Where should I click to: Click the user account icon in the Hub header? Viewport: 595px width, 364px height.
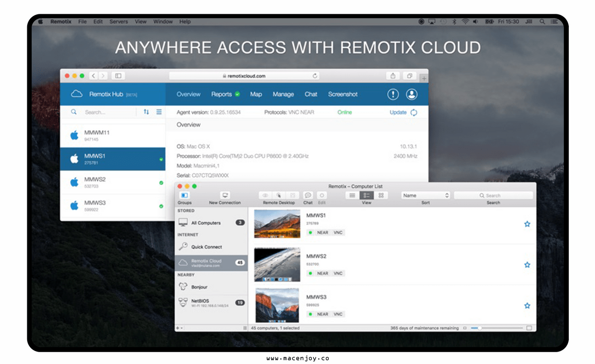[x=412, y=94]
